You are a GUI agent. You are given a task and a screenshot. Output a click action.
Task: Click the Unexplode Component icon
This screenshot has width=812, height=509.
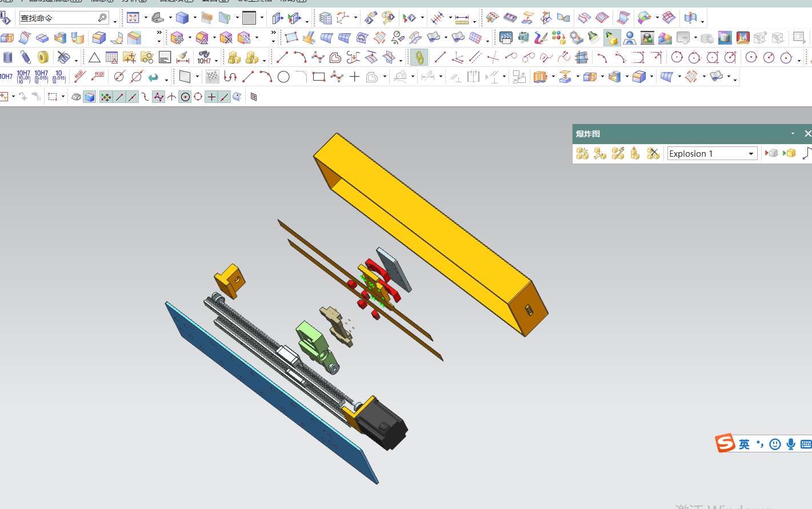coord(635,153)
